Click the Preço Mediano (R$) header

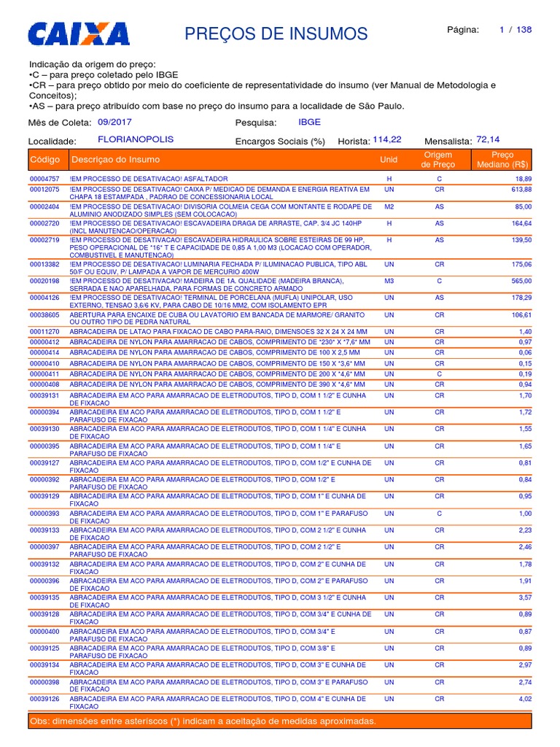point(502,160)
